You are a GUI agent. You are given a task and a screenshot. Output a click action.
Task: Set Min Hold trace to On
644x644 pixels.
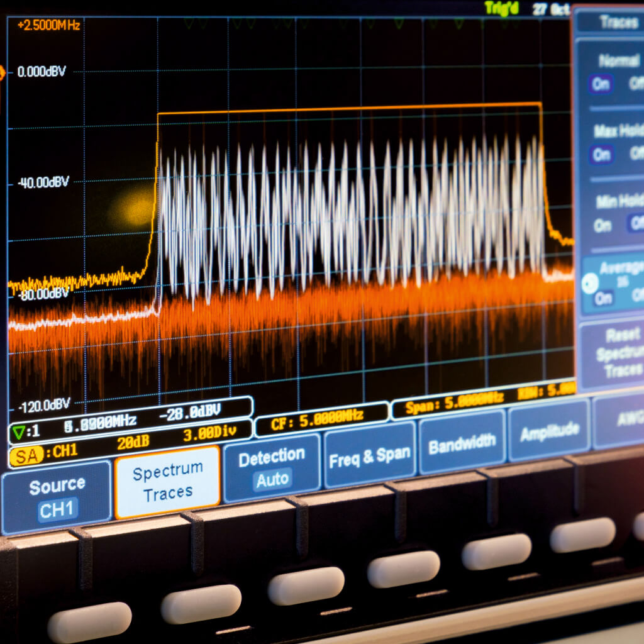pos(602,225)
